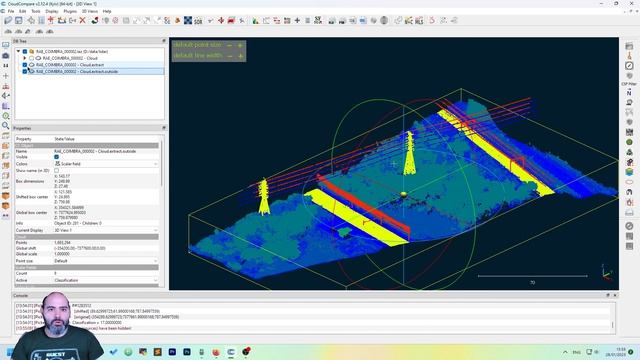Image resolution: width=640 pixels, height=360 pixels.
Task: Open the Point size Default dropdown
Action: [x=106, y=261]
